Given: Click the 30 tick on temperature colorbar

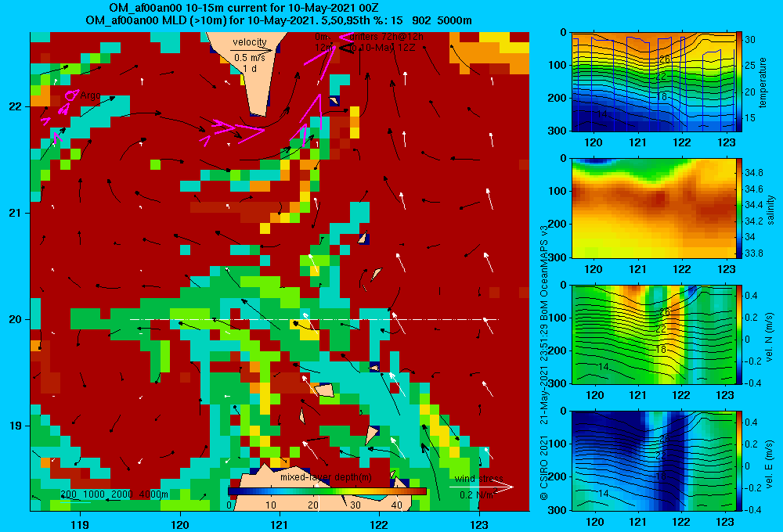Looking at the screenshot, I should coord(750,39).
